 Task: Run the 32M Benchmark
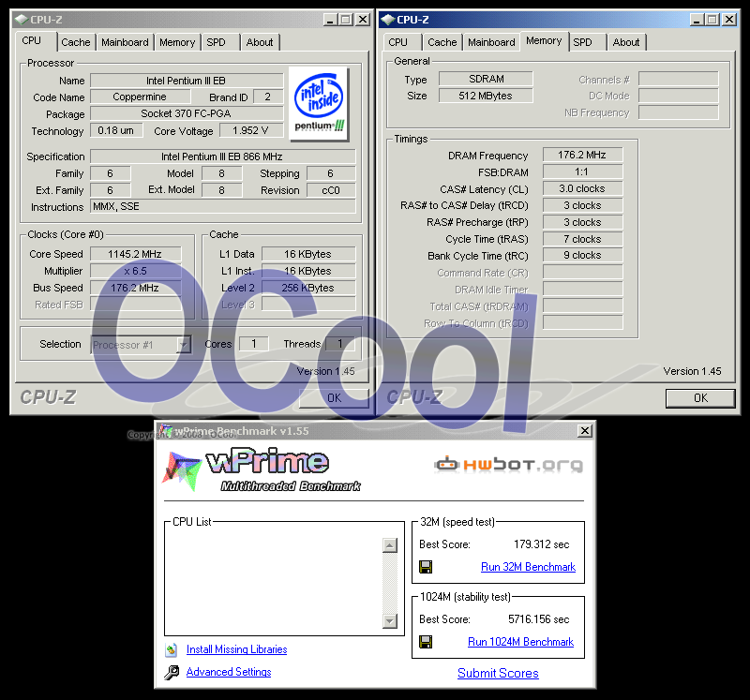pos(528,567)
